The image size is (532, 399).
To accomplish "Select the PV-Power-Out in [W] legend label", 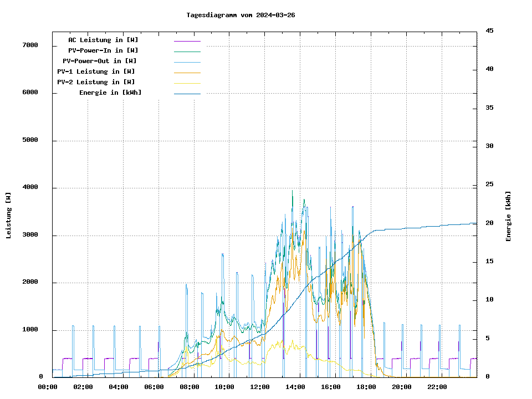I will click(x=99, y=61).
